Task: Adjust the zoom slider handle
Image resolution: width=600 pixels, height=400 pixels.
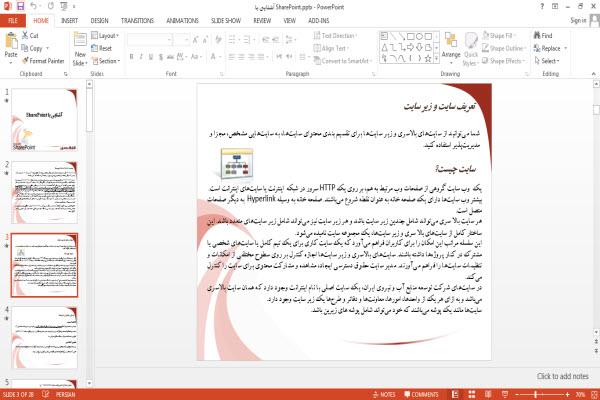Action: [x=536, y=394]
